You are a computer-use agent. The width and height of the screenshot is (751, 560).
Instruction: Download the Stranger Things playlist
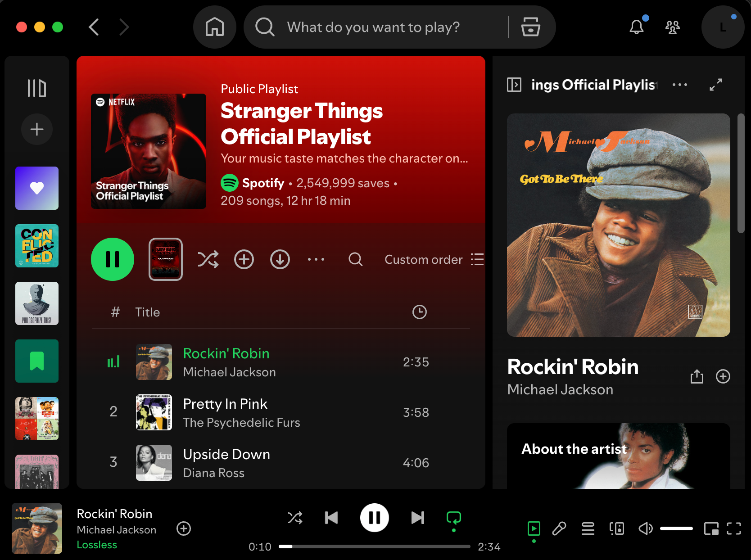(280, 259)
